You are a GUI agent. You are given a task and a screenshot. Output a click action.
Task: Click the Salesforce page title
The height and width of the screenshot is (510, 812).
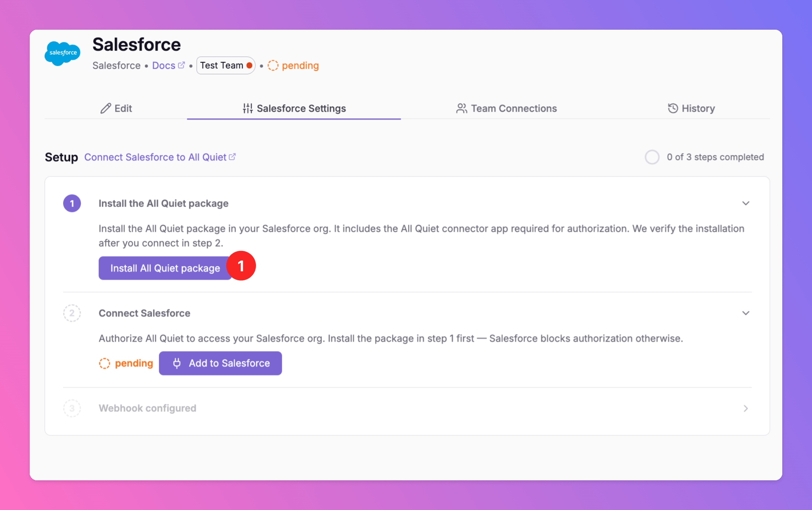tap(137, 45)
